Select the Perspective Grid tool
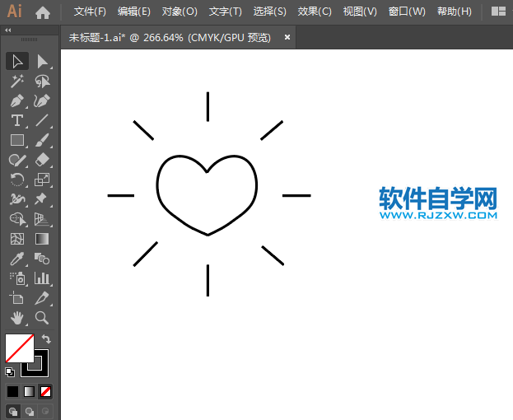The width and height of the screenshot is (513, 420). [x=43, y=219]
